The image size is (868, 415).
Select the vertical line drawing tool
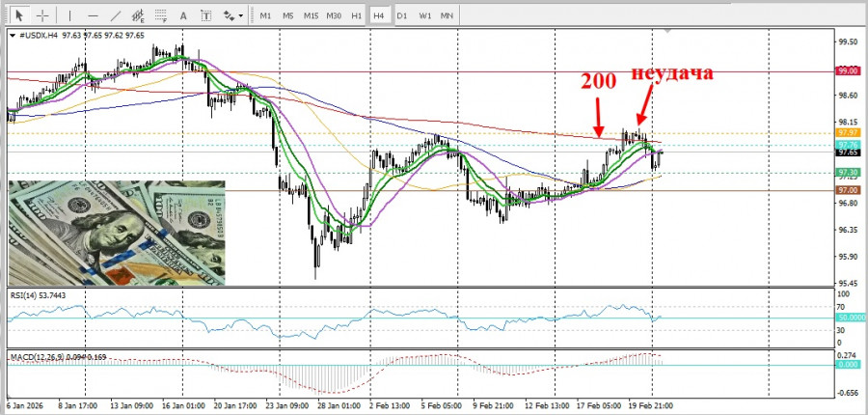[69, 15]
